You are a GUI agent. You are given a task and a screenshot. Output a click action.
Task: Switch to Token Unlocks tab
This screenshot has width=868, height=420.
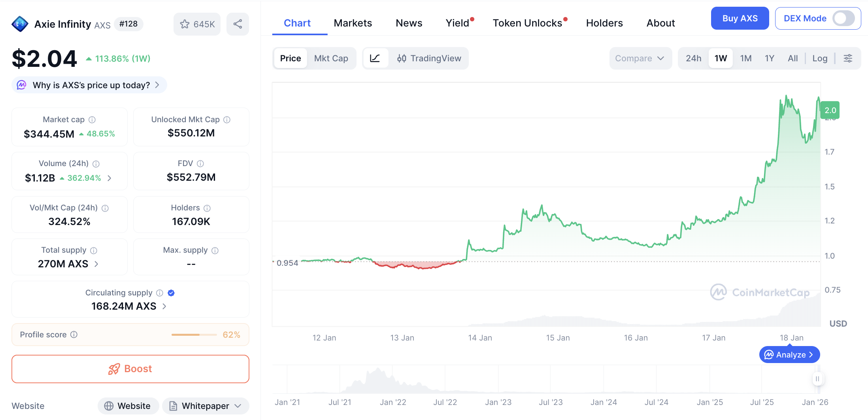[x=527, y=23]
